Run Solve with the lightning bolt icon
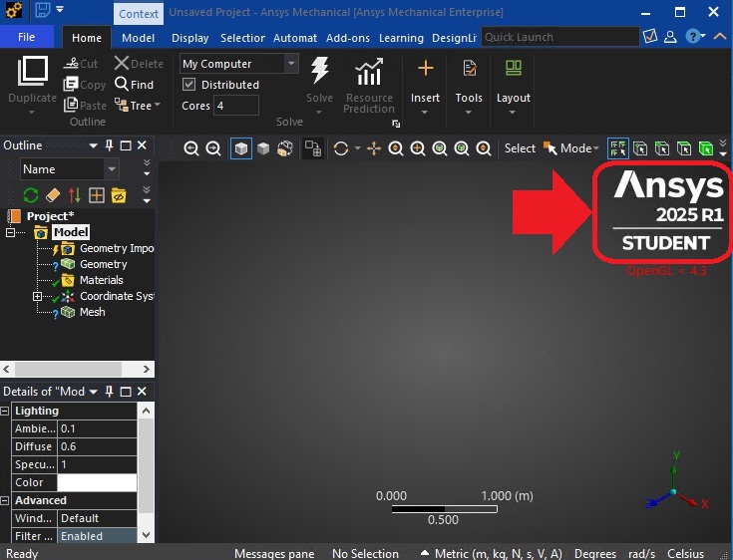 (320, 71)
